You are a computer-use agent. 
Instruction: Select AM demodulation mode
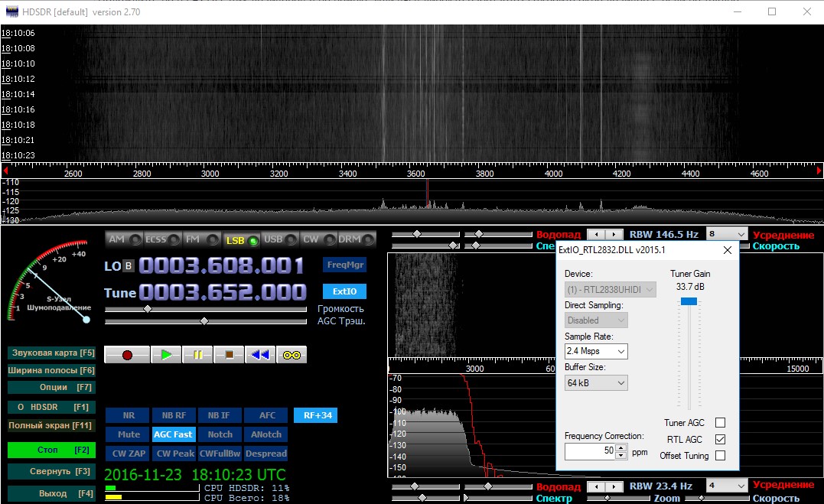[124, 239]
